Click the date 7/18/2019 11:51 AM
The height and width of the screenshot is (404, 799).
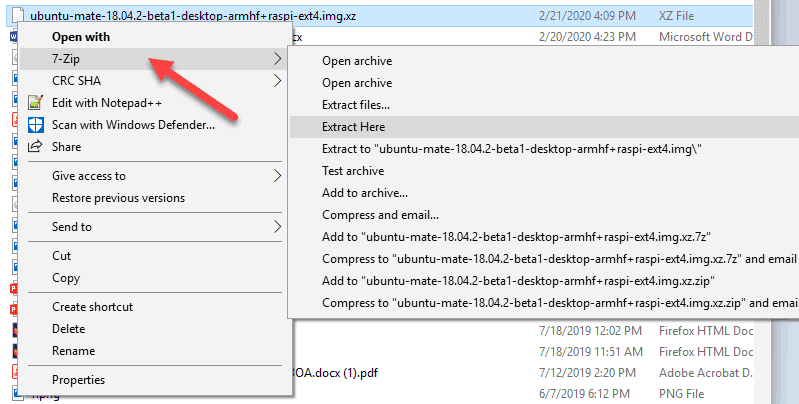tap(591, 352)
